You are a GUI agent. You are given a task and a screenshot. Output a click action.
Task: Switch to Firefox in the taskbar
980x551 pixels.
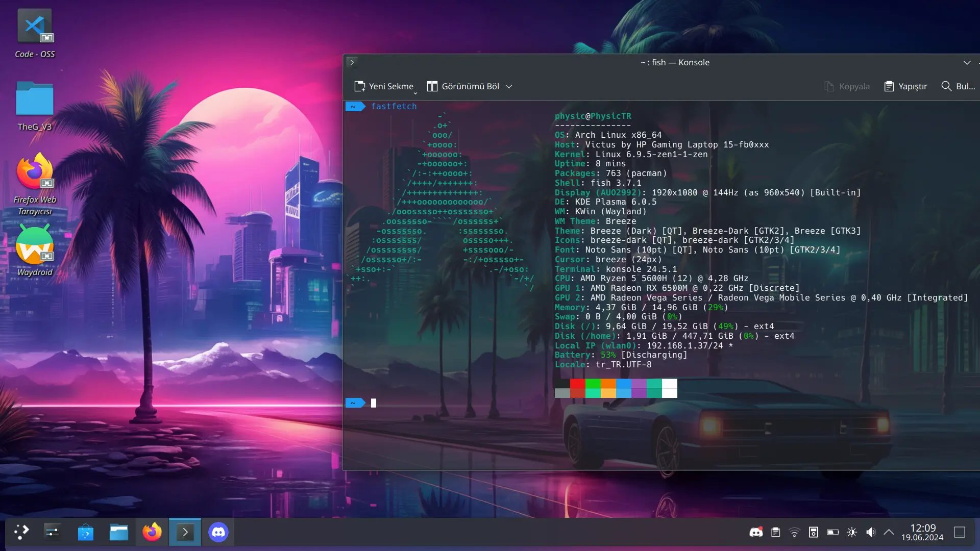(x=152, y=532)
